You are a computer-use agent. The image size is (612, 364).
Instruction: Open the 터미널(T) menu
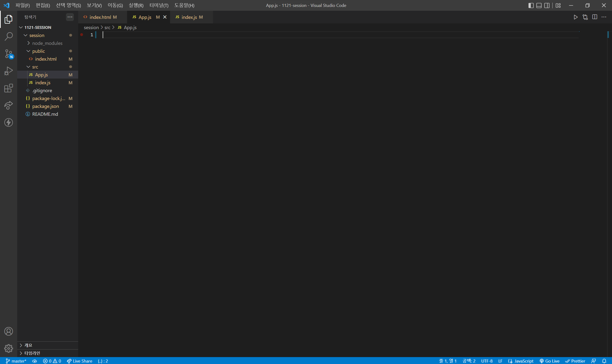[159, 5]
